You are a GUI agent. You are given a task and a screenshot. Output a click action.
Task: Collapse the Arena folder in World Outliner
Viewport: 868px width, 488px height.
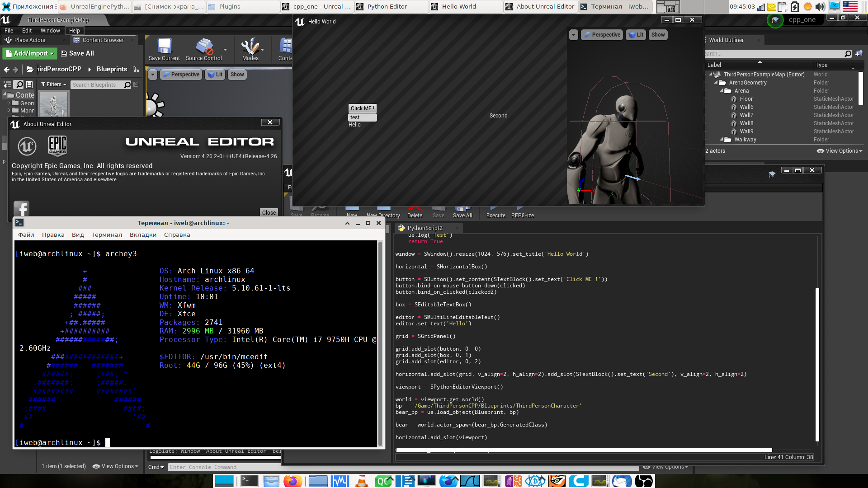(x=722, y=91)
